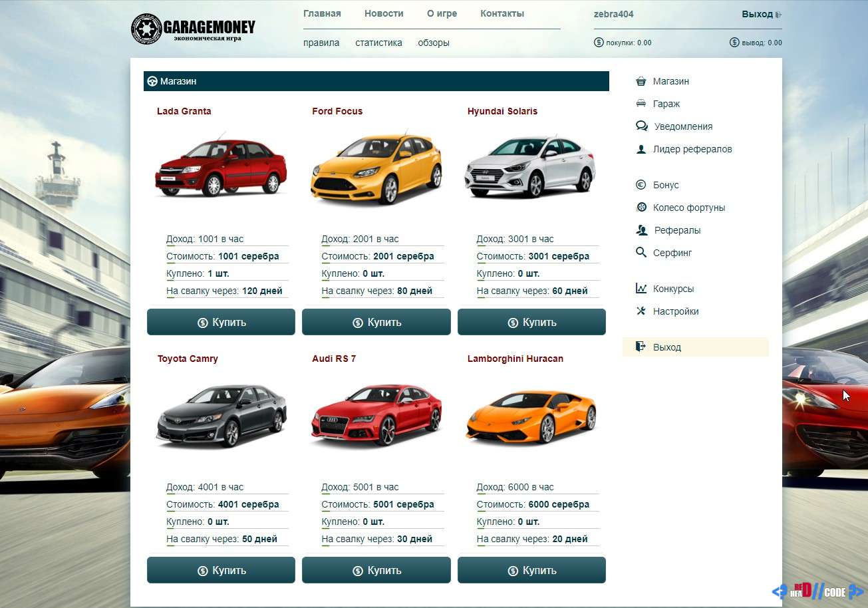Buy the Audi RS 7
Viewport: 868px width, 608px height.
tap(376, 570)
